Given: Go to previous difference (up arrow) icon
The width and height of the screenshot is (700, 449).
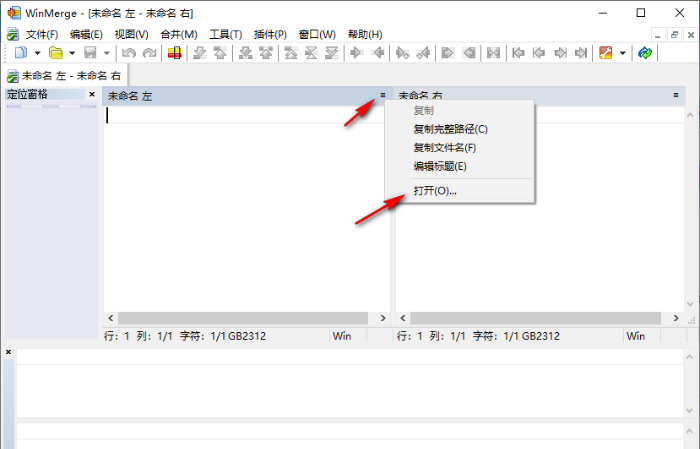Looking at the screenshot, I should click(x=220, y=53).
